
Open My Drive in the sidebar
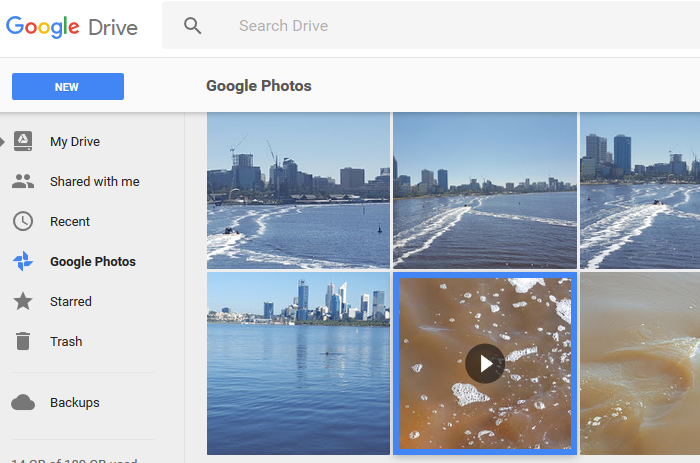point(75,142)
